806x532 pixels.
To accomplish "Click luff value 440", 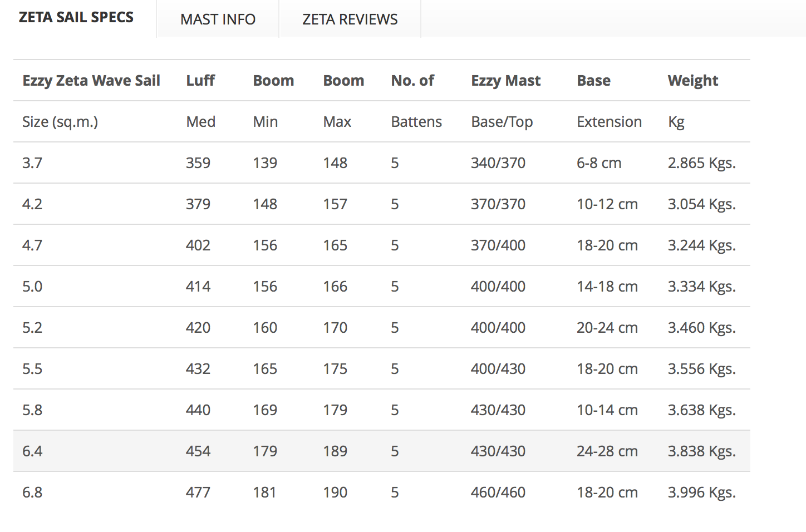I will coord(198,410).
